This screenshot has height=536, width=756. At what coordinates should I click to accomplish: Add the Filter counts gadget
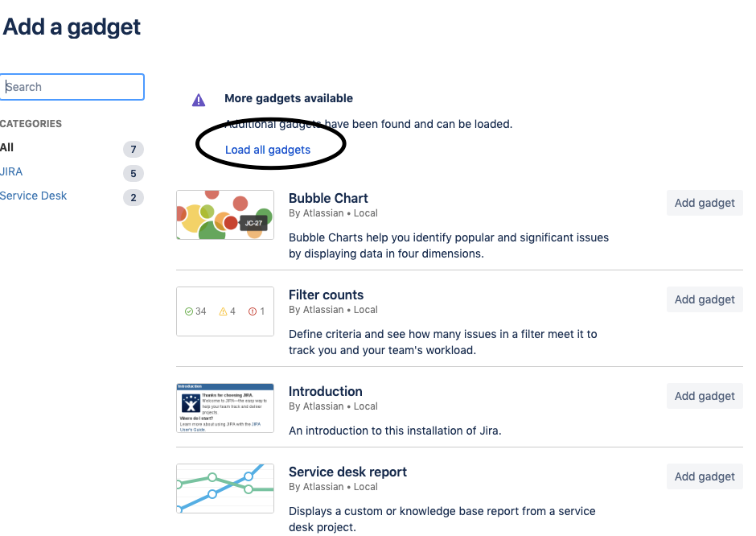pyautogui.click(x=705, y=299)
